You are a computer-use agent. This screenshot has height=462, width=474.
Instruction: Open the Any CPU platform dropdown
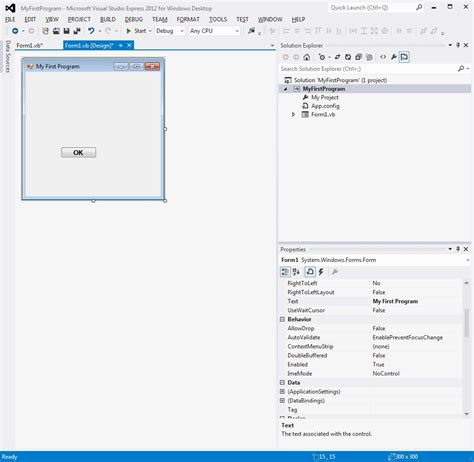[237, 31]
